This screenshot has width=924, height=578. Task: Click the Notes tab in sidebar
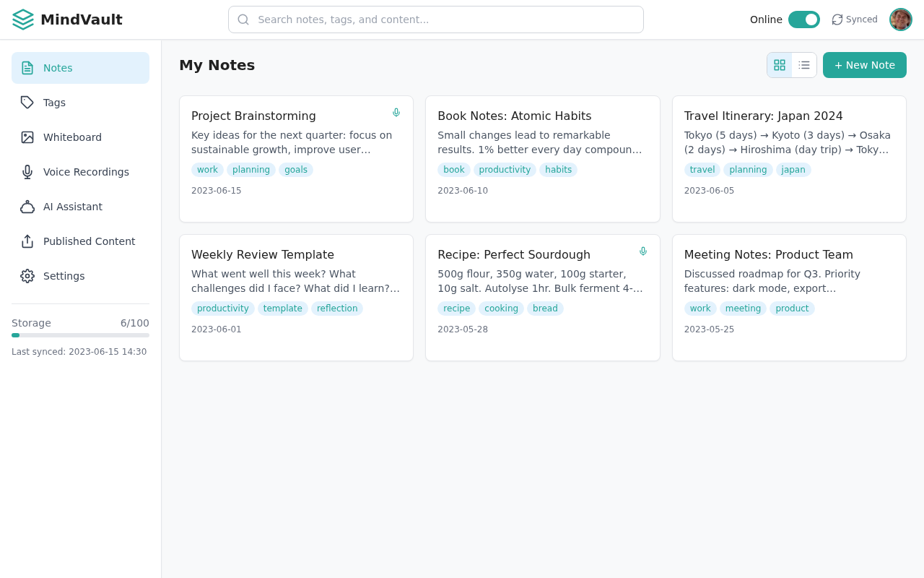click(x=58, y=67)
